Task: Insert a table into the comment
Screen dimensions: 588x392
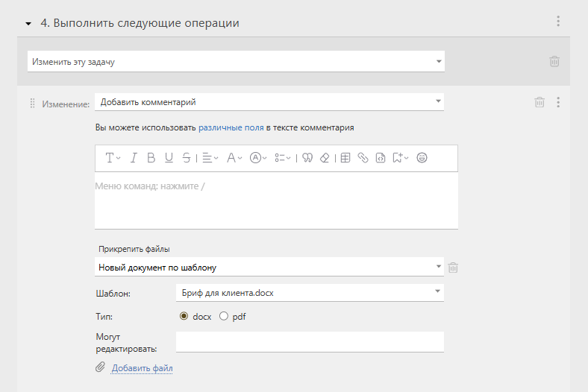Action: [345, 158]
